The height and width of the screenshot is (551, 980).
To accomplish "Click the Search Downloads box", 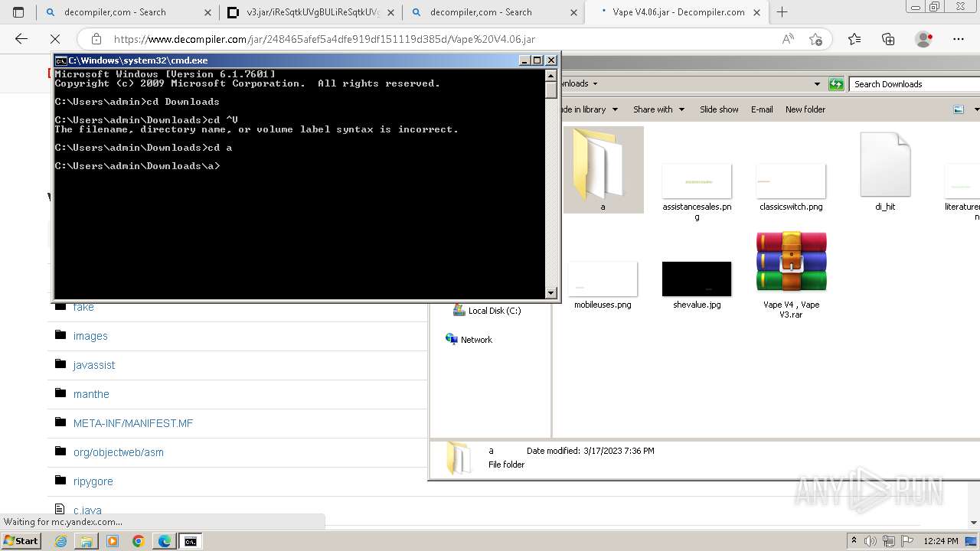I will 914,84.
